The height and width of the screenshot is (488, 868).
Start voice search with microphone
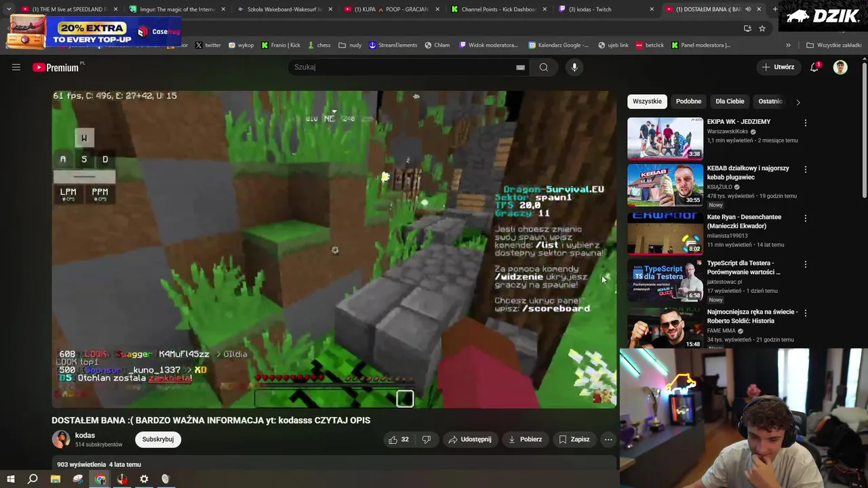point(574,67)
